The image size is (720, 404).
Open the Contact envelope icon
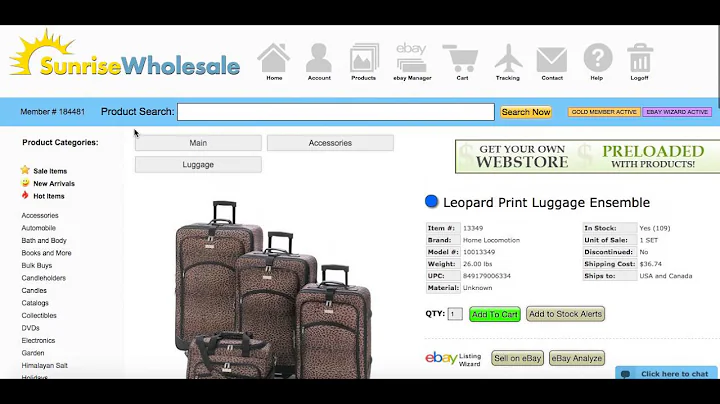[x=552, y=60]
